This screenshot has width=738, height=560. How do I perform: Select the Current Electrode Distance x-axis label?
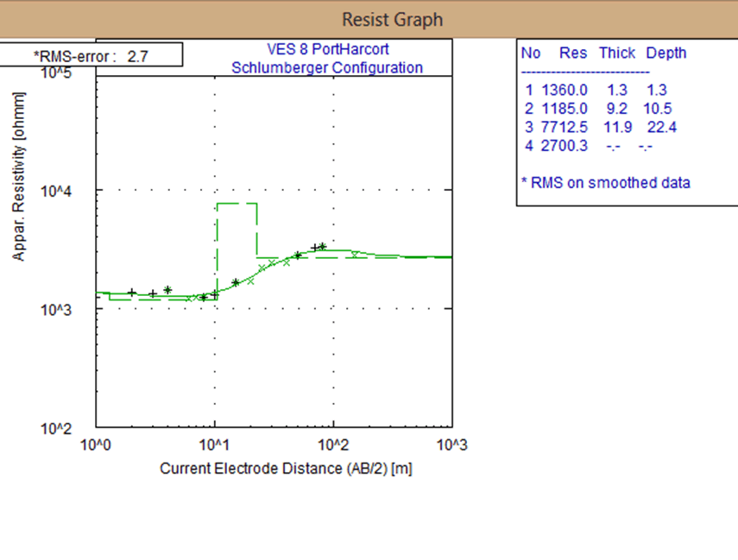pos(274,468)
